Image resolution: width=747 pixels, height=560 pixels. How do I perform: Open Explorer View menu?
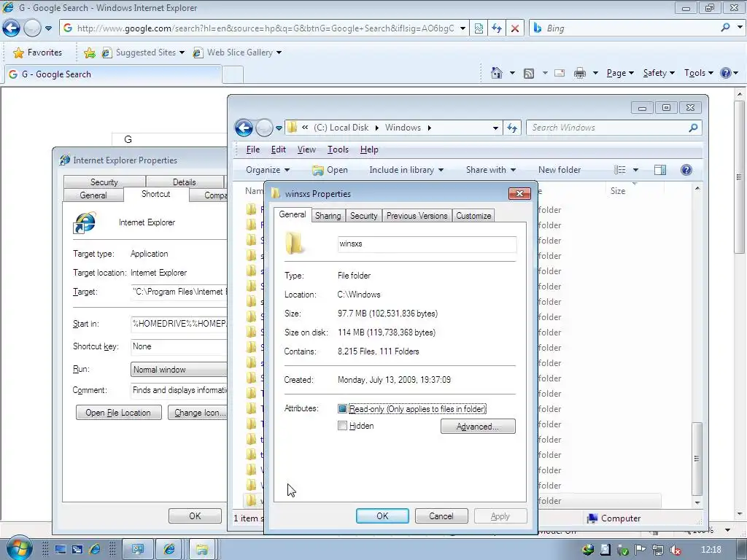tap(306, 149)
